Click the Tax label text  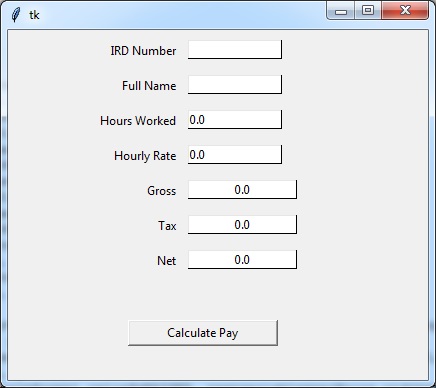click(167, 226)
